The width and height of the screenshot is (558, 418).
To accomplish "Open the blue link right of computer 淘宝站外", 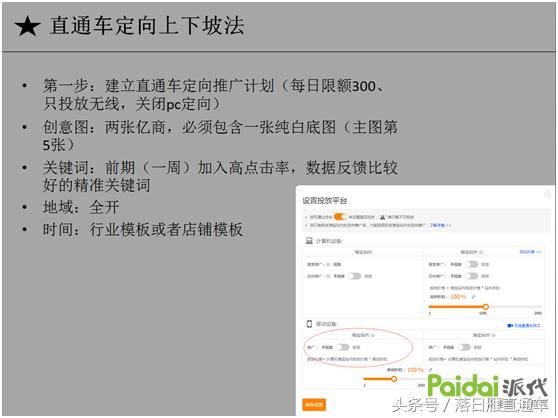I will (530, 252).
